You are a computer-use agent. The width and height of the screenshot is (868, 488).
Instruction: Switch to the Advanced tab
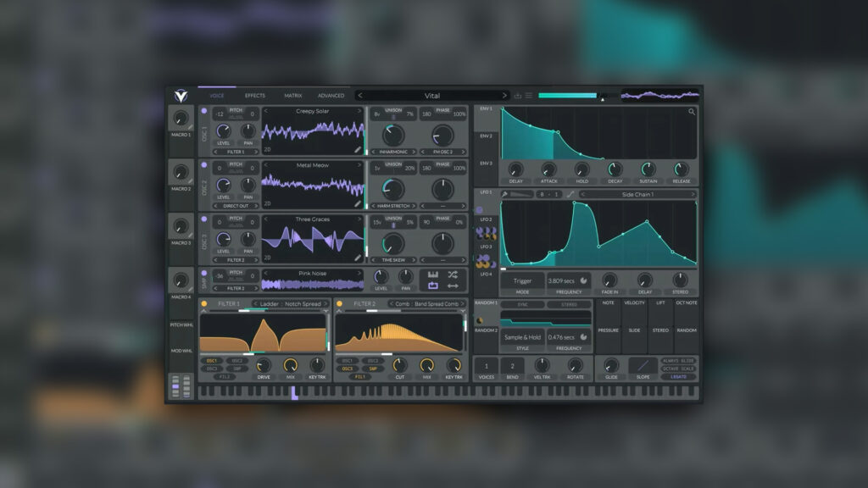331,96
